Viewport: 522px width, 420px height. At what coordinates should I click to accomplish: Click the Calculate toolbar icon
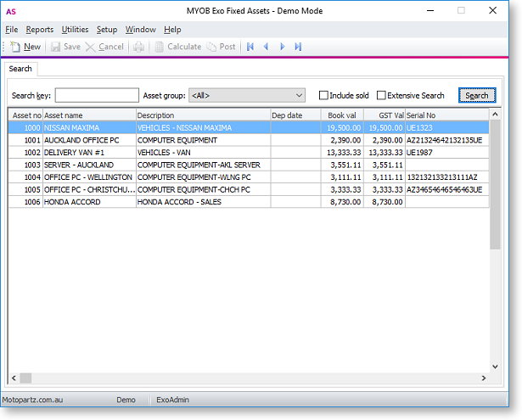click(x=159, y=47)
